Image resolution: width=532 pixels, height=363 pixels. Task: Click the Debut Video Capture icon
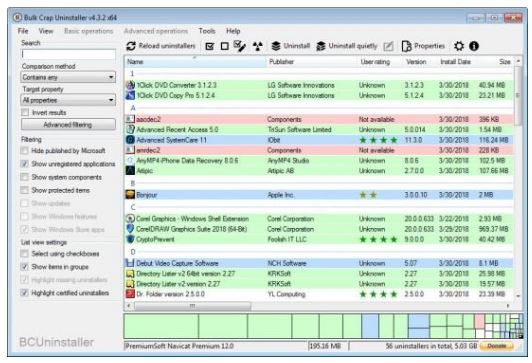click(130, 263)
